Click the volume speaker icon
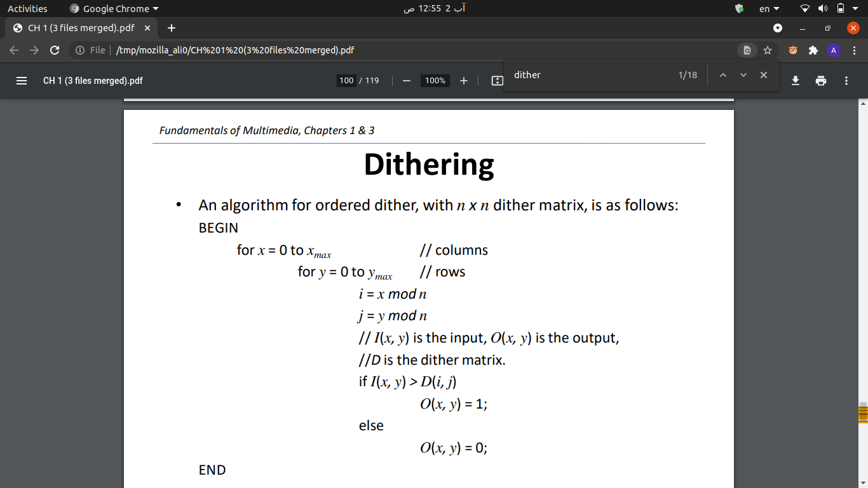This screenshot has height=488, width=868. pyautogui.click(x=823, y=9)
